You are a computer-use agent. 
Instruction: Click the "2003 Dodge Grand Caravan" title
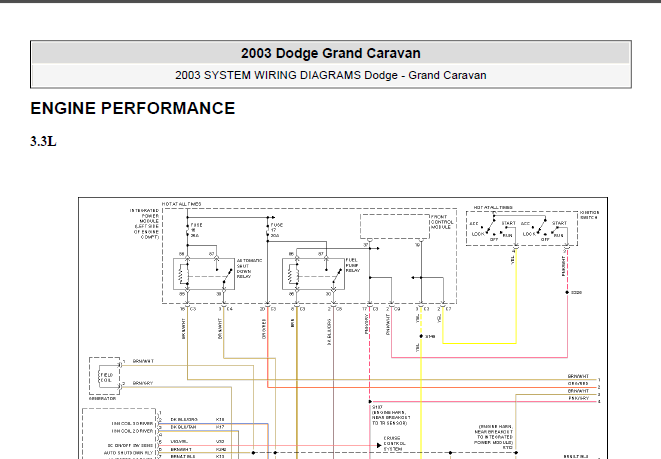click(x=330, y=54)
